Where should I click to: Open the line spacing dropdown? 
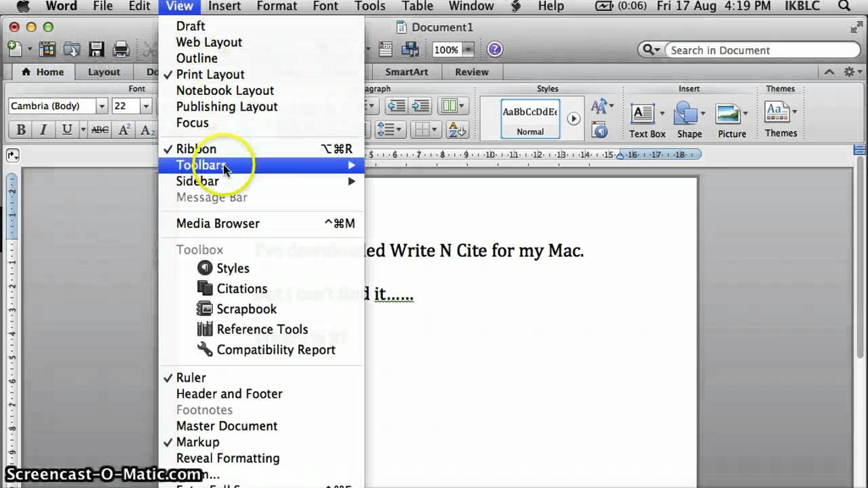(389, 130)
